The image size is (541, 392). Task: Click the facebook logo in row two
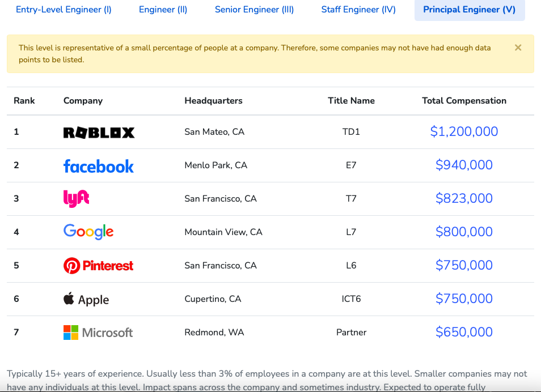pyautogui.click(x=98, y=166)
